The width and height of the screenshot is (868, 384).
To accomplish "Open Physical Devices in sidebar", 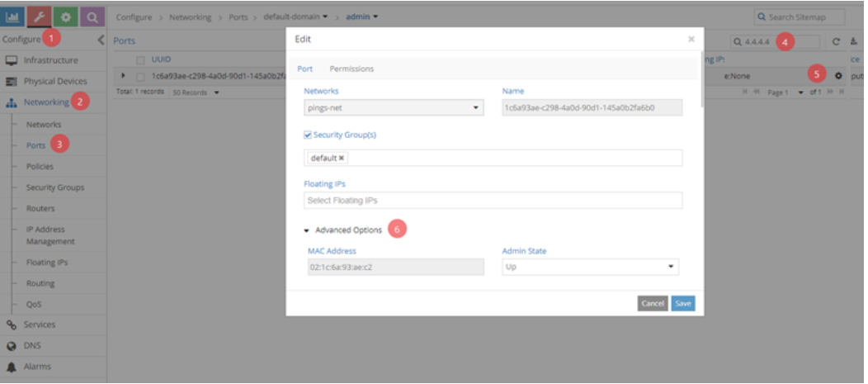I will (54, 82).
